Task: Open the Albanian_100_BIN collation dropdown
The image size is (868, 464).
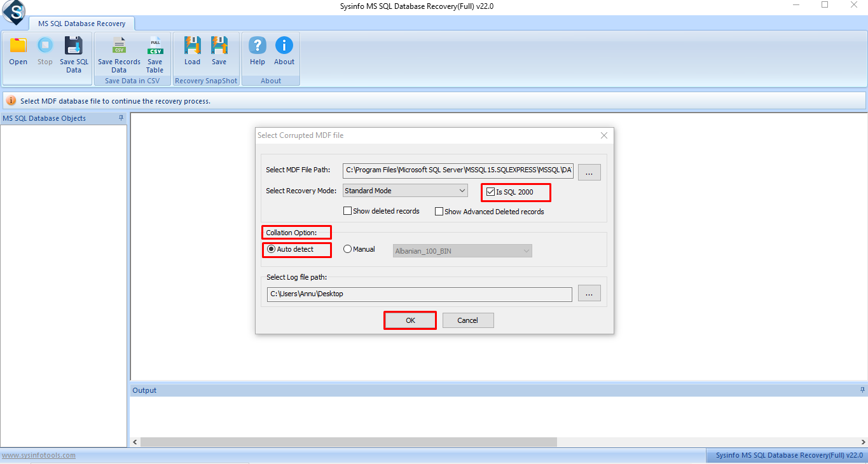Action: tap(462, 251)
